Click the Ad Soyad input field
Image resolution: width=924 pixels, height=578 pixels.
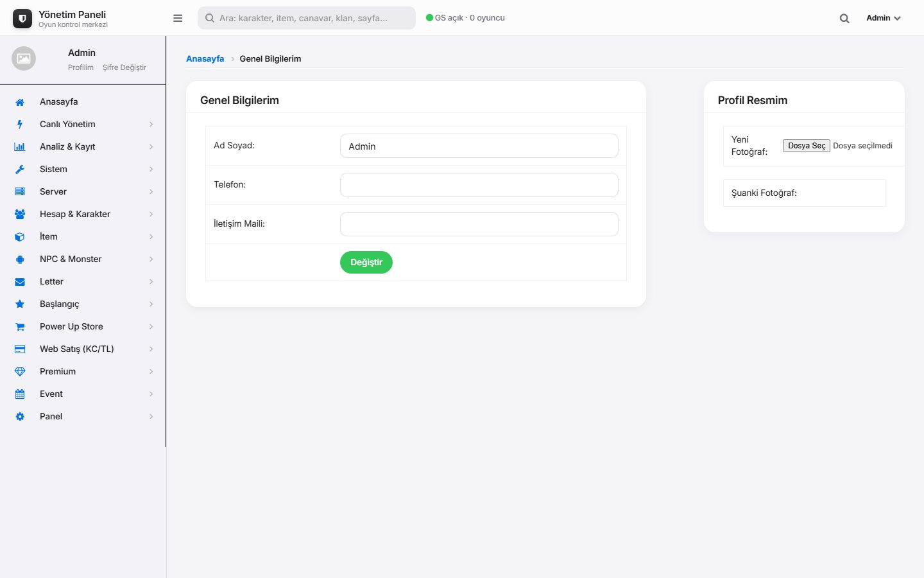pyautogui.click(x=479, y=146)
